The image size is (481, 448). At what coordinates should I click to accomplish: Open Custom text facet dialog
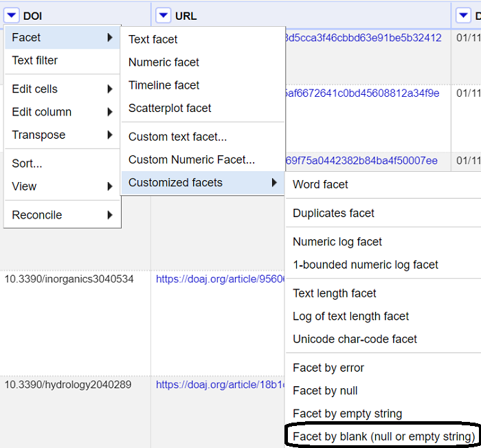(x=177, y=137)
